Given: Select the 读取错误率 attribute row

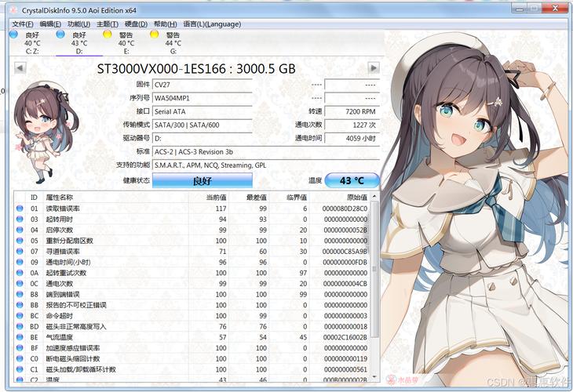Looking at the screenshot, I should 192,209.
